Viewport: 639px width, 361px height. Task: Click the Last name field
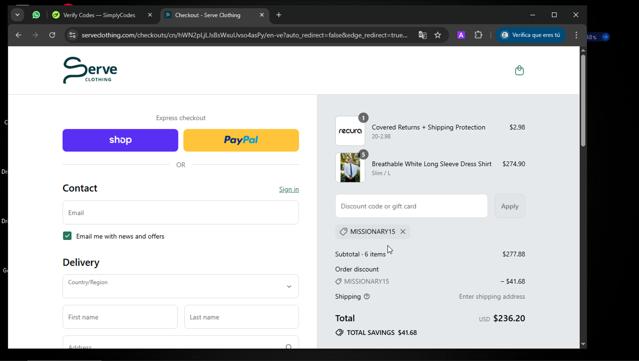241,317
